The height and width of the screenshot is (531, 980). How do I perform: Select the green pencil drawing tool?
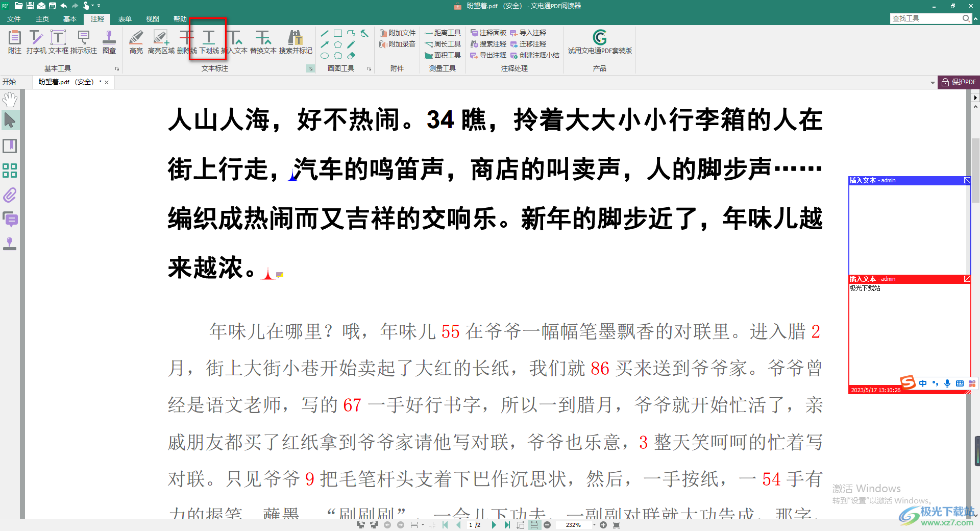click(x=351, y=44)
